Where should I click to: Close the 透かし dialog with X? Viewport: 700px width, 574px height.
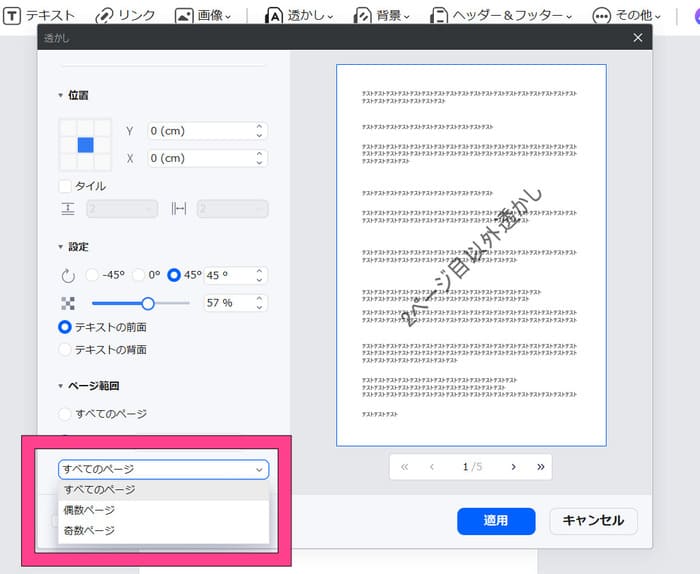[638, 37]
